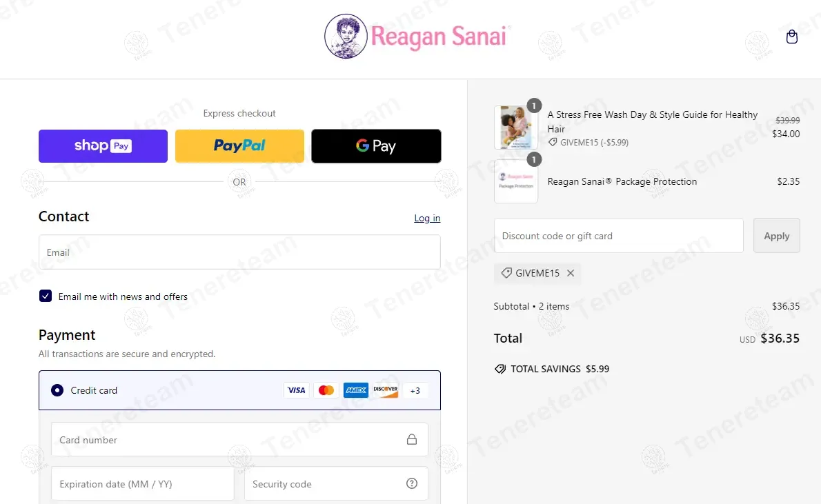Click the GIVEME15 (-$5.99) discount tag under product

click(588, 142)
